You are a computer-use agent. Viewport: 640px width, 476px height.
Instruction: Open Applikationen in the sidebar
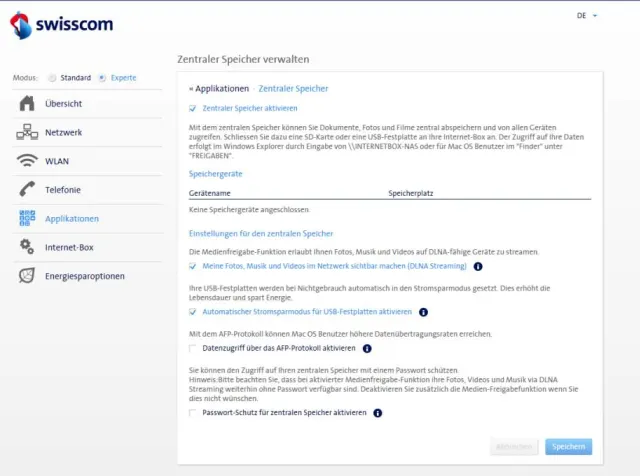[72, 218]
